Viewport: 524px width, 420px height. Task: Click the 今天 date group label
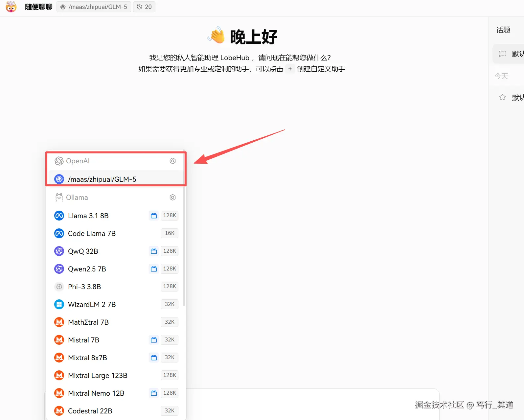[501, 76]
